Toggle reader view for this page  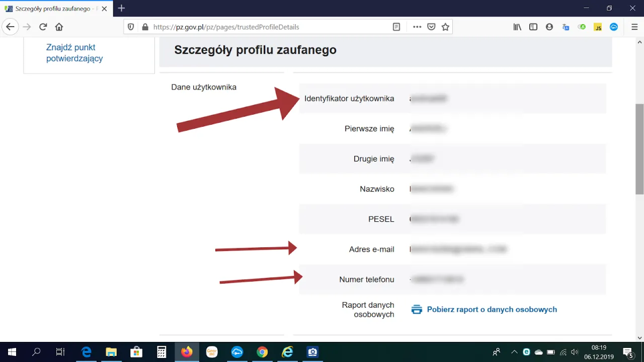click(x=396, y=27)
